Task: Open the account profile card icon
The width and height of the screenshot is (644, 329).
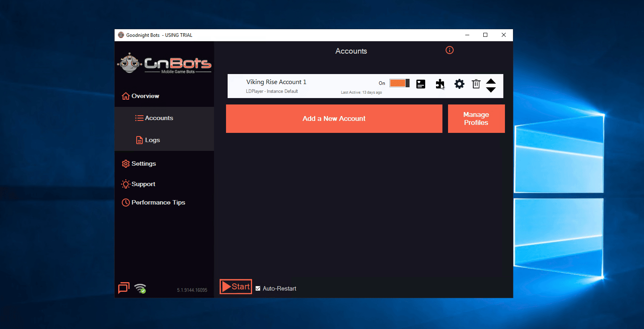Action: click(420, 84)
